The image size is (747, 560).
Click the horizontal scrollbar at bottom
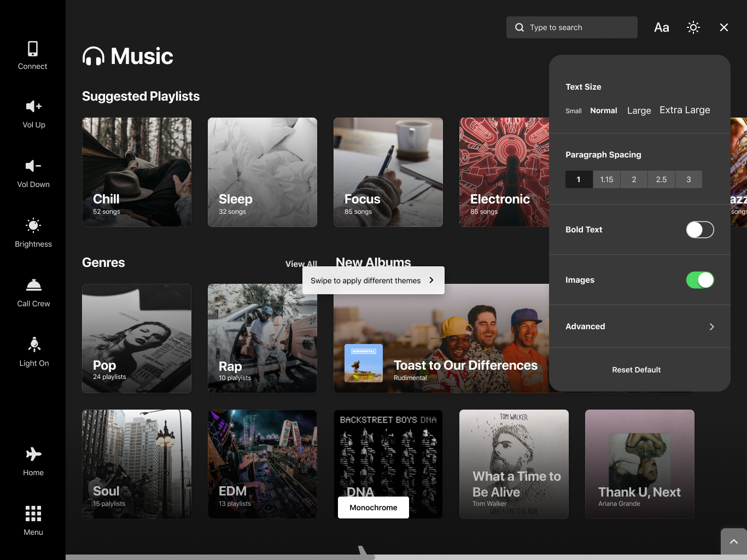[x=406, y=557]
